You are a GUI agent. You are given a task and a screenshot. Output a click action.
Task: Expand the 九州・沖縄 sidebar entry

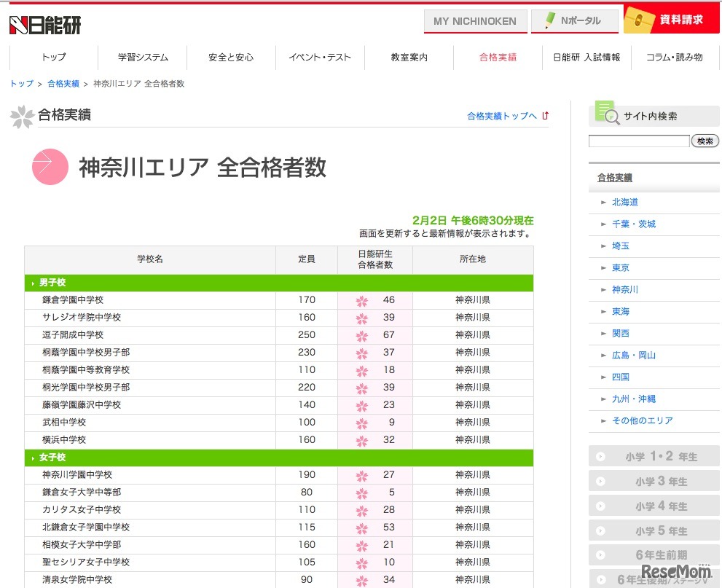click(631, 399)
